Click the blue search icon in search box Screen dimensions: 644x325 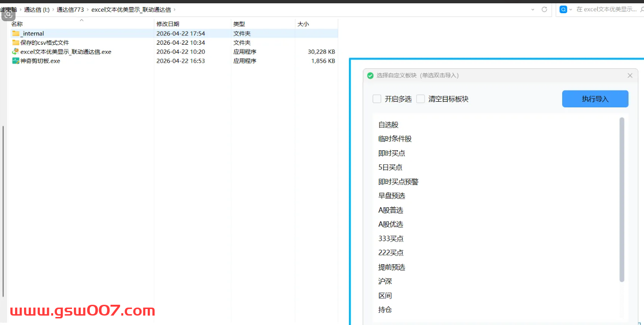[563, 9]
